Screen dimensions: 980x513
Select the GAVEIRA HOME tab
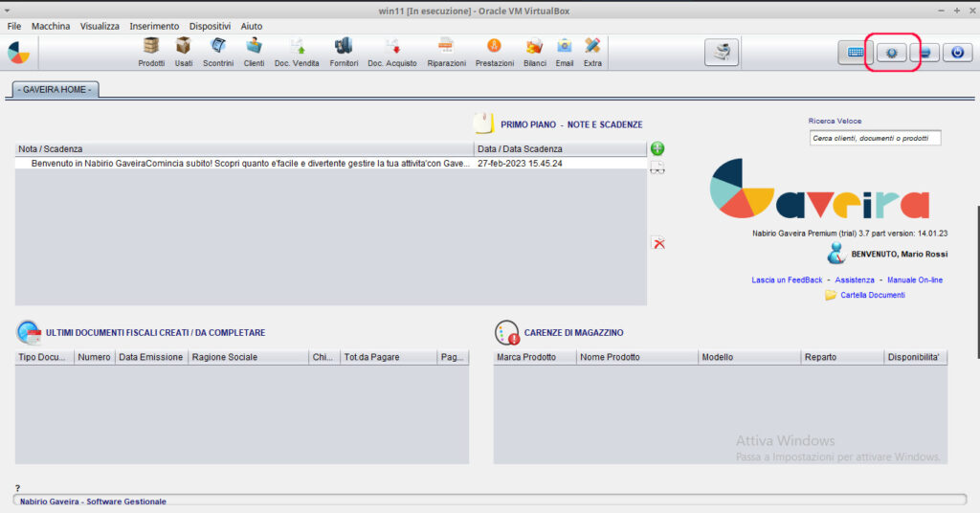[55, 89]
